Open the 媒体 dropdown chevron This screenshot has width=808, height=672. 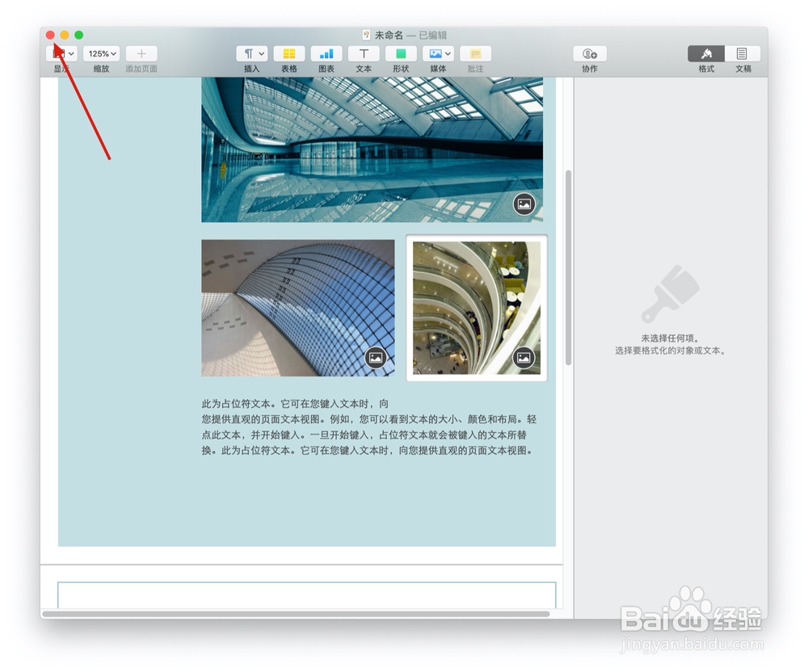pos(448,53)
